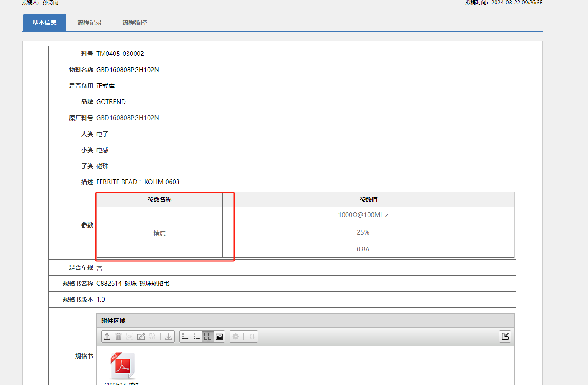This screenshot has height=385, width=588.
Task: Click the 是否车规 value 否
Action: pyautogui.click(x=99, y=268)
